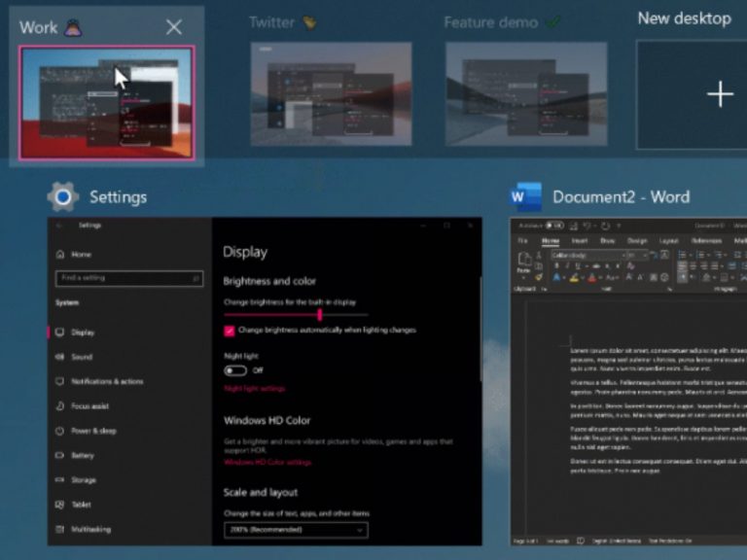The height and width of the screenshot is (560, 747).
Task: Switch to the Insert tab in Word
Action: tap(580, 241)
